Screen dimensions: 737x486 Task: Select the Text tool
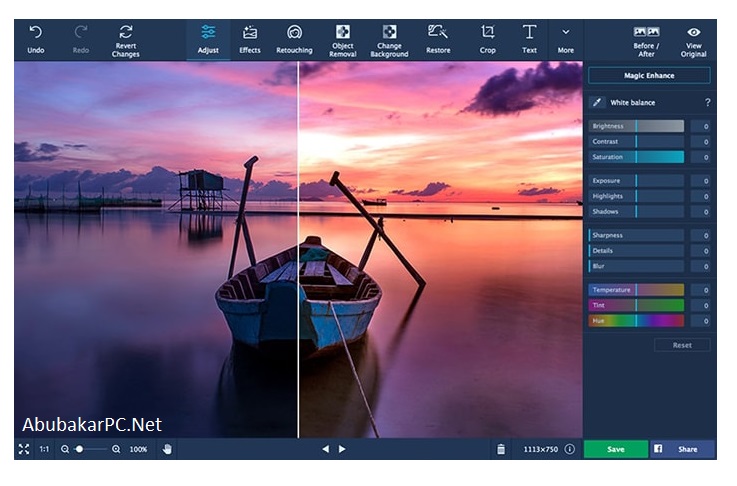click(x=529, y=40)
